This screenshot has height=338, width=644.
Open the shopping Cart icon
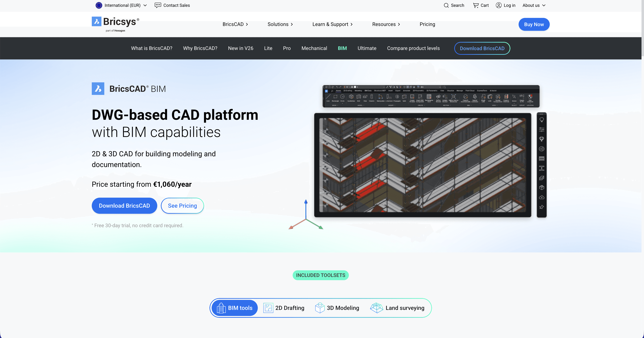[476, 5]
